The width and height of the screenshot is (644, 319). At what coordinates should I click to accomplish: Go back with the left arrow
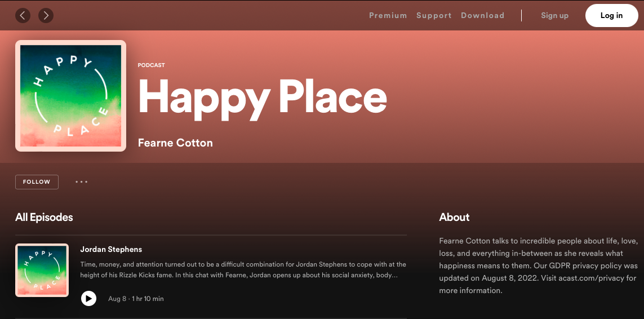tap(23, 16)
